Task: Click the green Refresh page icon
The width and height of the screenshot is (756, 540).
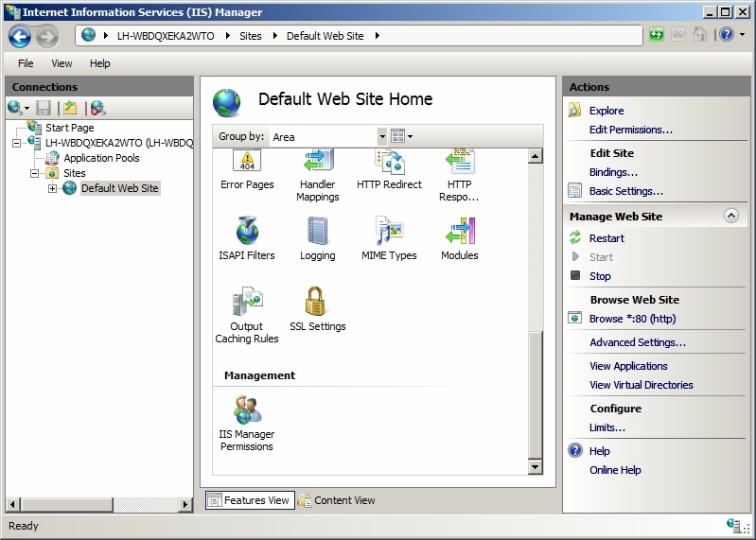Action: pyautogui.click(x=657, y=35)
